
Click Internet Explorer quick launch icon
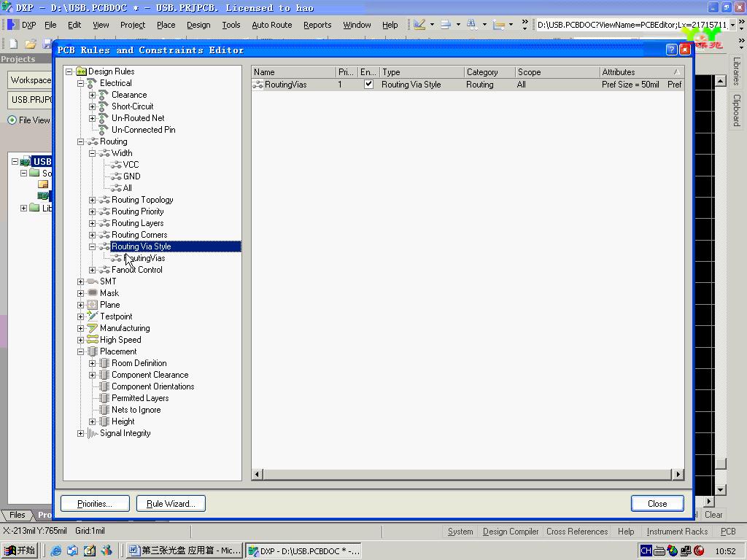click(x=56, y=551)
